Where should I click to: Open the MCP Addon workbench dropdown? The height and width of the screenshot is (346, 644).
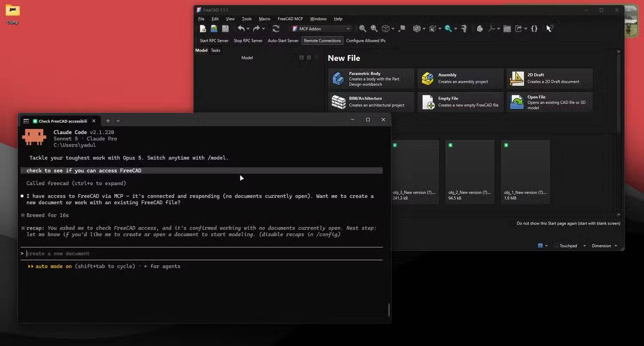[x=321, y=29]
